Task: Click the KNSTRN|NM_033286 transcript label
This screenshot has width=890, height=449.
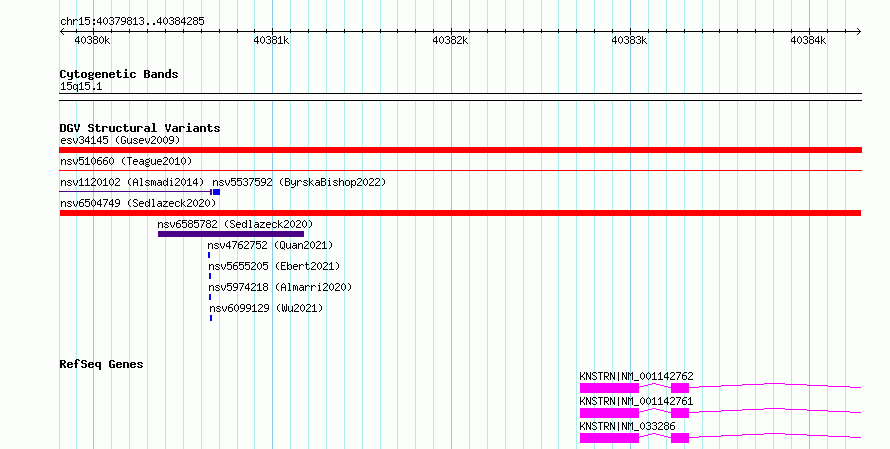Action: click(x=627, y=426)
